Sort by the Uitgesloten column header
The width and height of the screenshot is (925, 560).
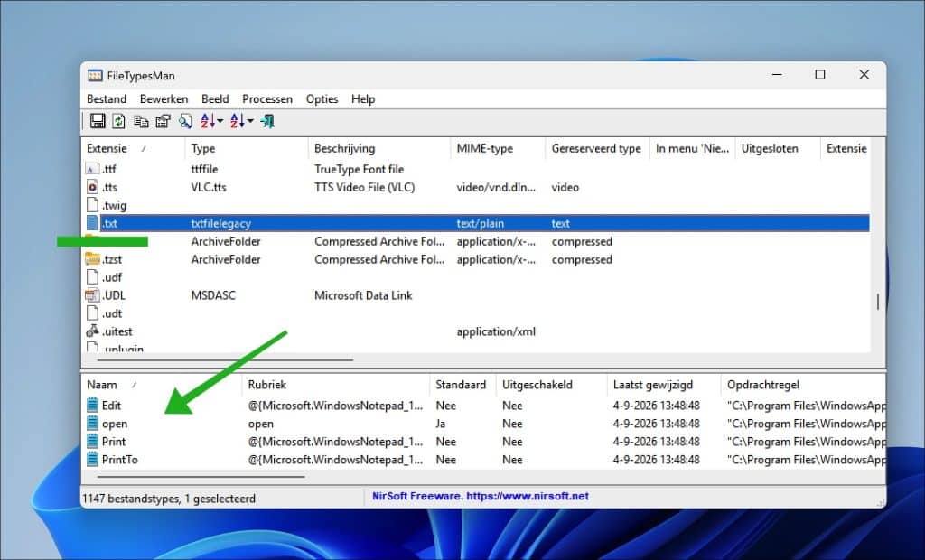[778, 149]
